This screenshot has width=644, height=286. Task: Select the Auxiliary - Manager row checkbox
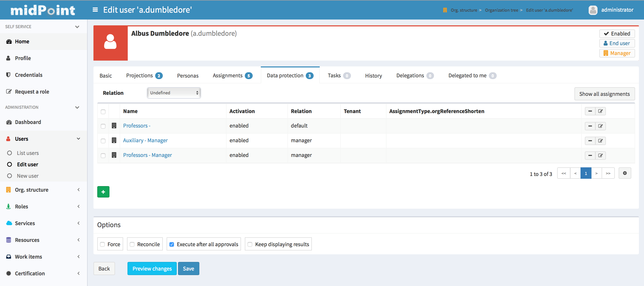103,141
